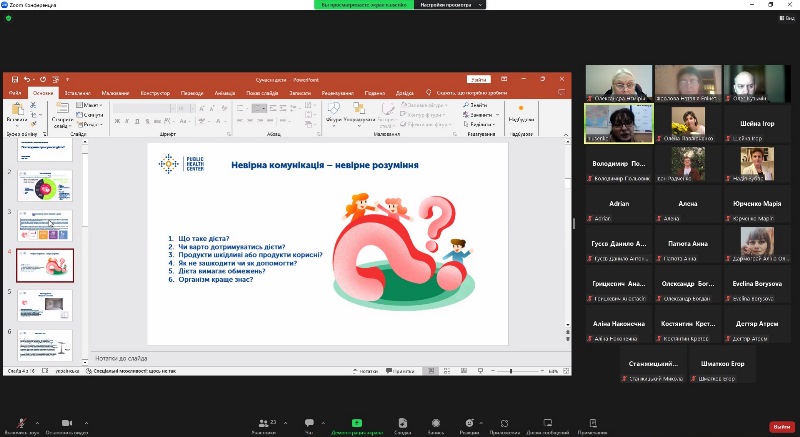Click the green share screen icon
Image resolution: width=800 pixels, height=437 pixels.
[356, 423]
